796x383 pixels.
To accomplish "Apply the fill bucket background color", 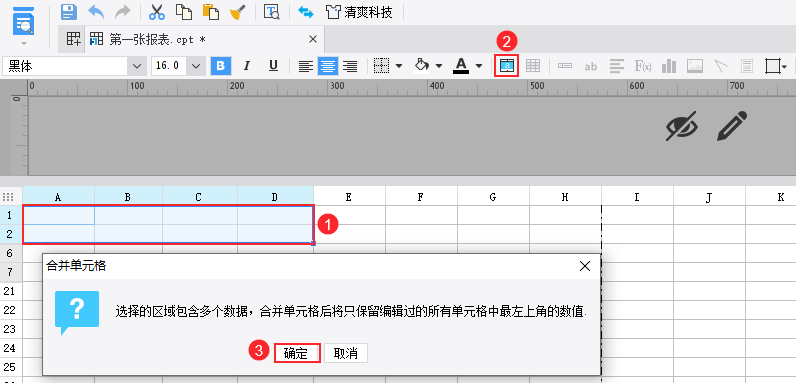I will point(421,66).
